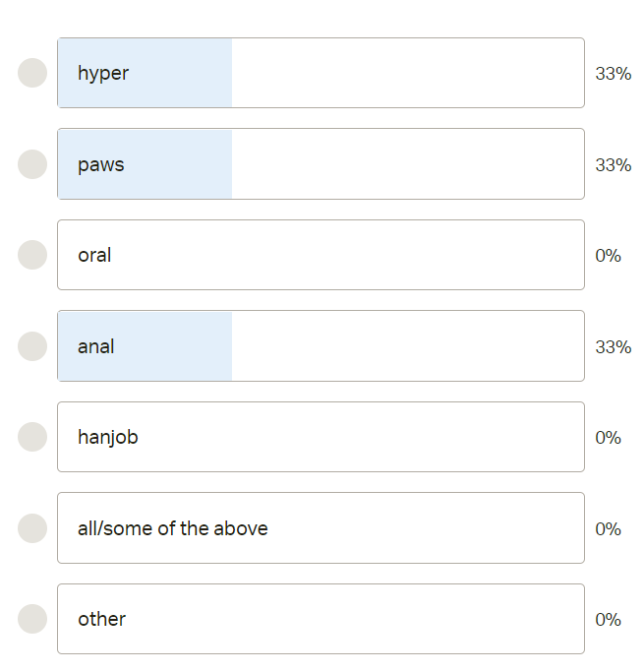644x672 pixels.
Task: Click the 33% result beside hyper
Action: point(613,74)
